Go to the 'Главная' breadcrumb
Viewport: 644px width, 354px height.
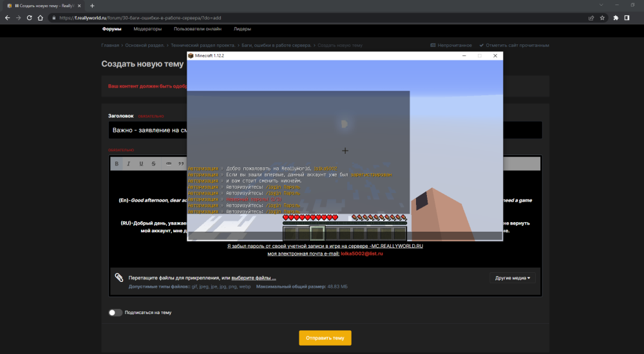(x=110, y=46)
